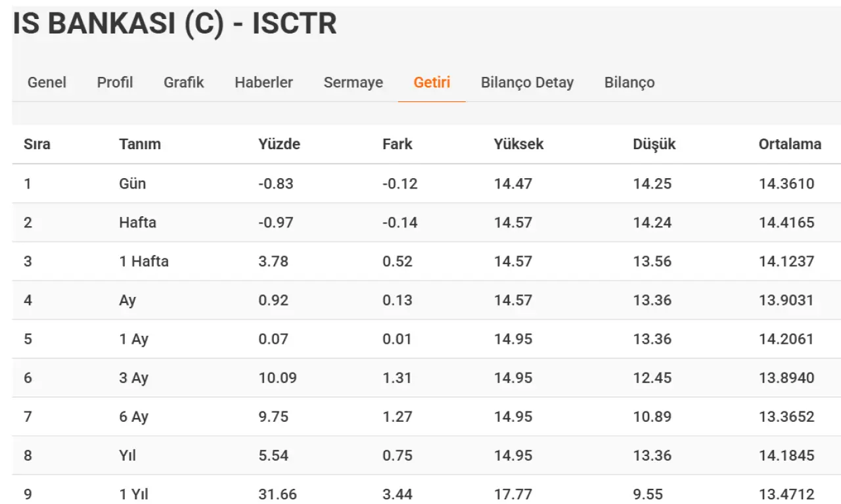Open the Grafik tab
Image resolution: width=841 pixels, height=504 pixels.
coord(184,83)
